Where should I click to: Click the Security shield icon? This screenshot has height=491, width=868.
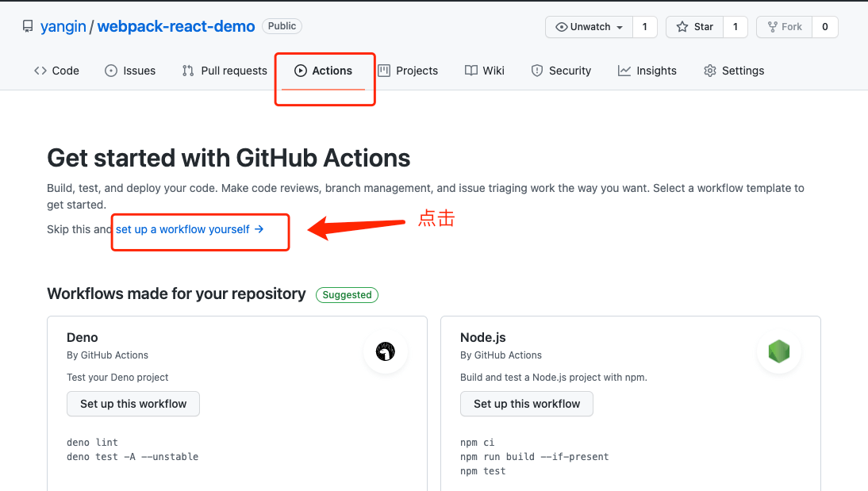(x=537, y=71)
